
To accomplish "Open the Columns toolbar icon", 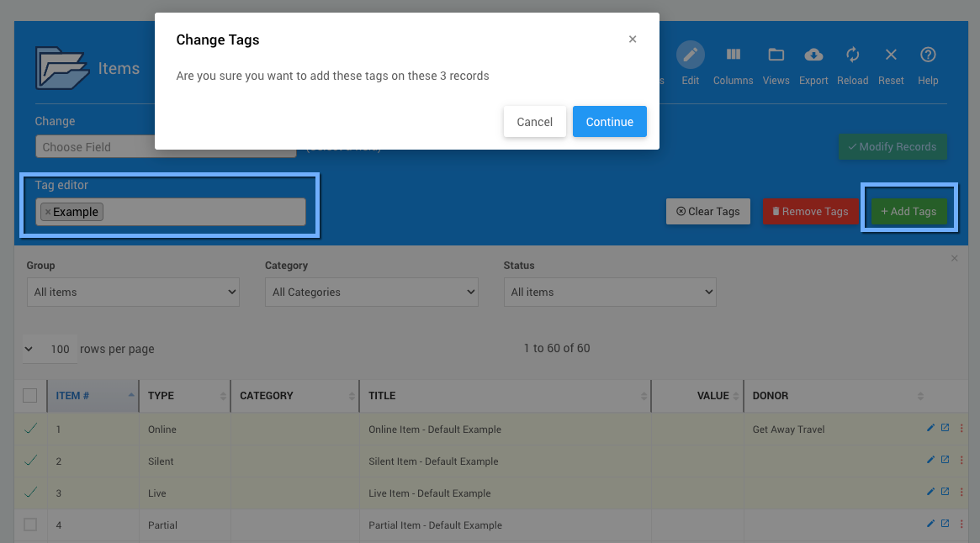I will [x=733, y=55].
